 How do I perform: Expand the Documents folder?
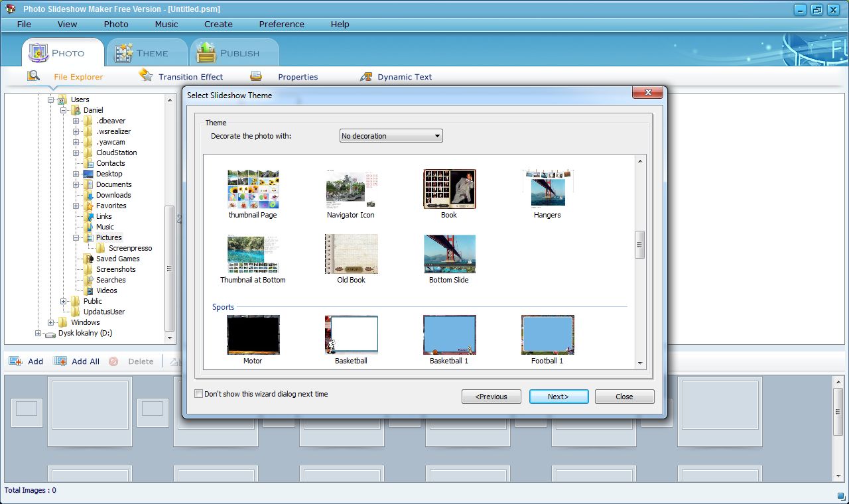76,184
